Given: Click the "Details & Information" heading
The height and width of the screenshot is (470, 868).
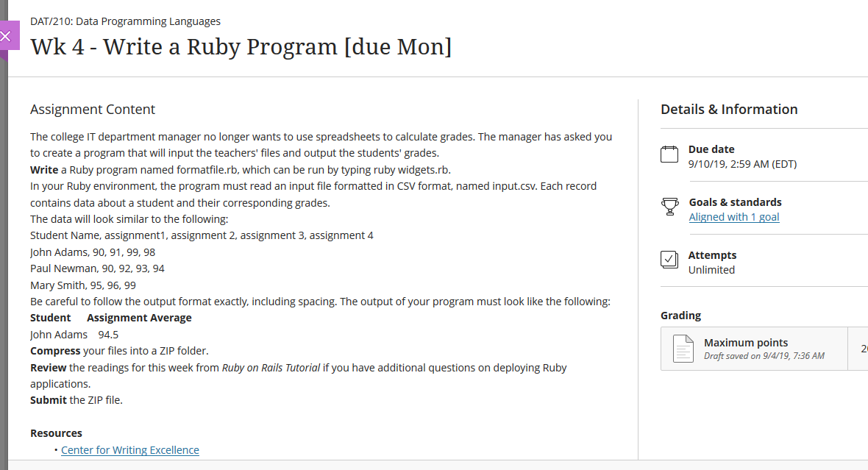Looking at the screenshot, I should pyautogui.click(x=728, y=110).
